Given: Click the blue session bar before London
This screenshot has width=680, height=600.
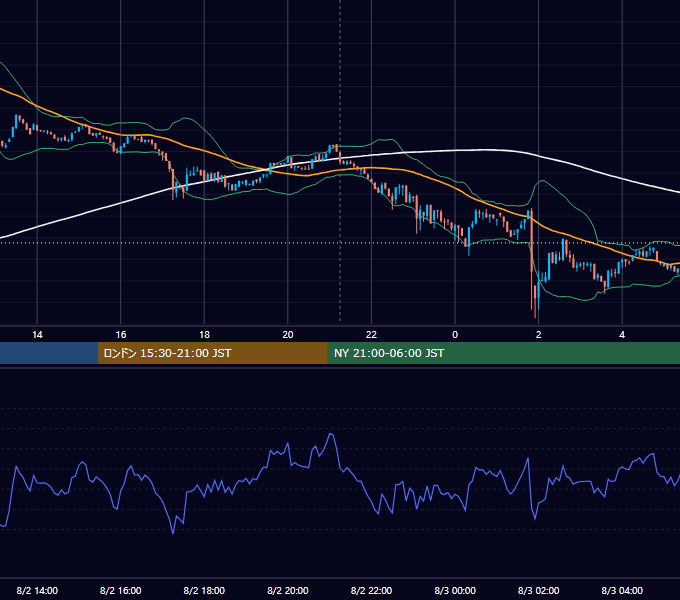Looking at the screenshot, I should tap(49, 353).
